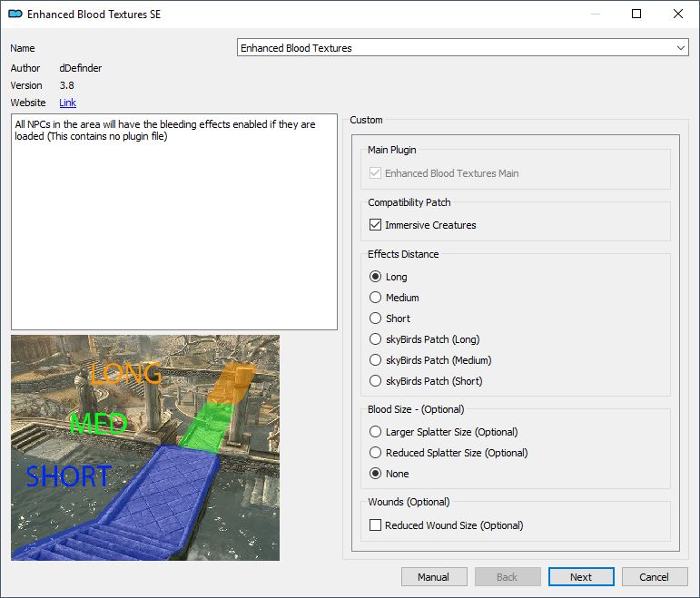The image size is (700, 598).
Task: Proceed with the Next button
Action: click(x=581, y=577)
